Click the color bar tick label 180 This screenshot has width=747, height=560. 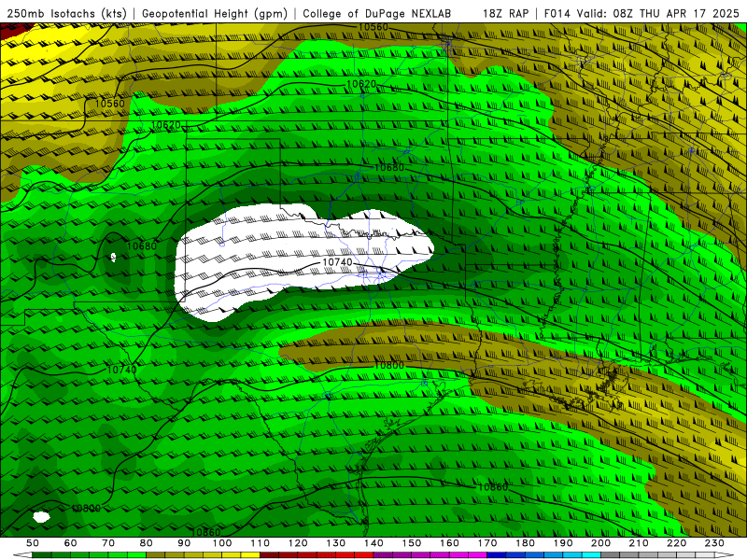click(x=525, y=543)
